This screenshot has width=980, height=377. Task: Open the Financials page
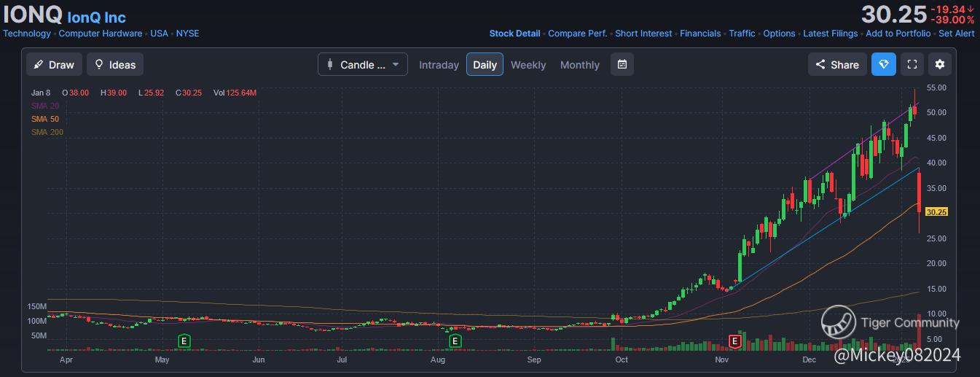click(x=700, y=34)
